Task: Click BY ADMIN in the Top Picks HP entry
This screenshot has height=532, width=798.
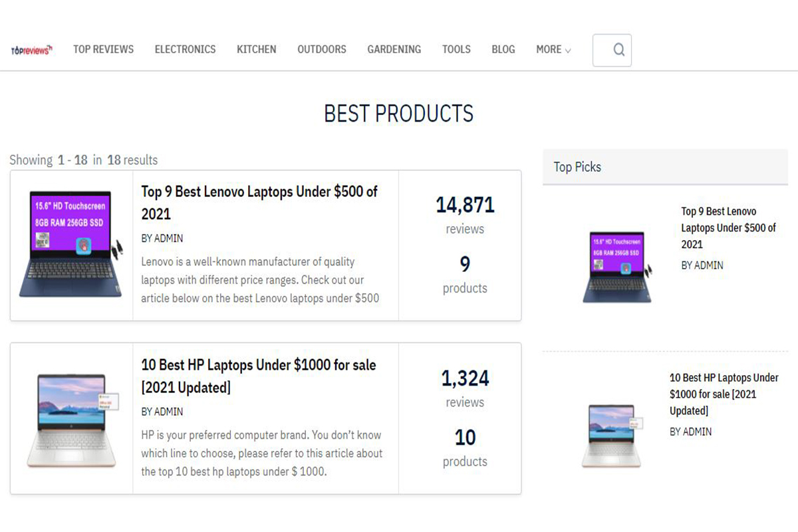Action: point(690,431)
